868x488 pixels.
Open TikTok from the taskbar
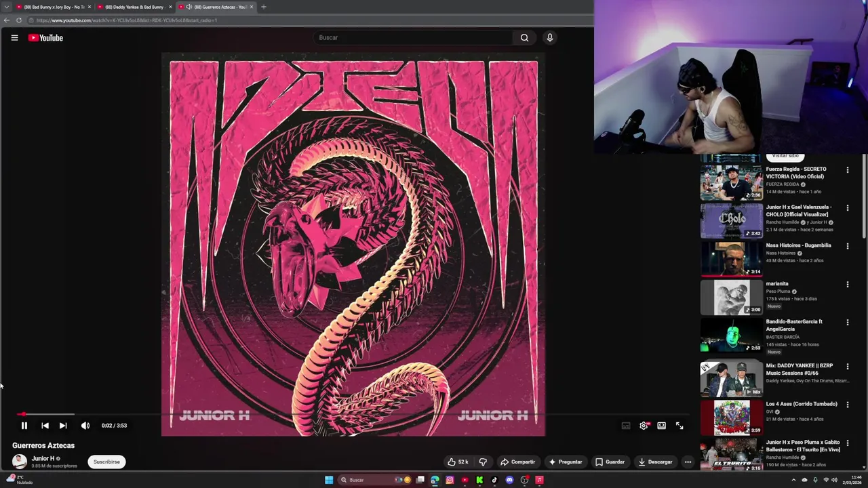(x=494, y=480)
